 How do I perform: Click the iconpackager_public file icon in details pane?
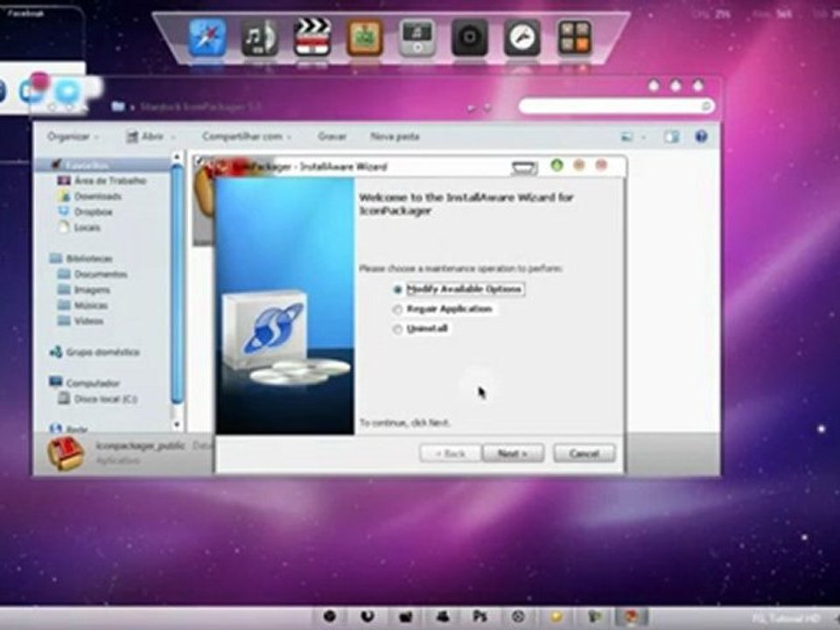click(x=66, y=454)
